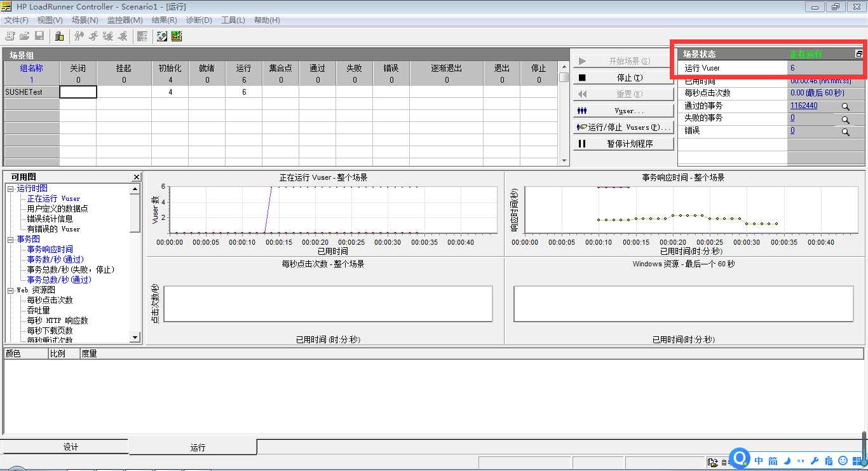Click the 暂停计划程序 button
The image size is (868, 471).
coord(623,144)
